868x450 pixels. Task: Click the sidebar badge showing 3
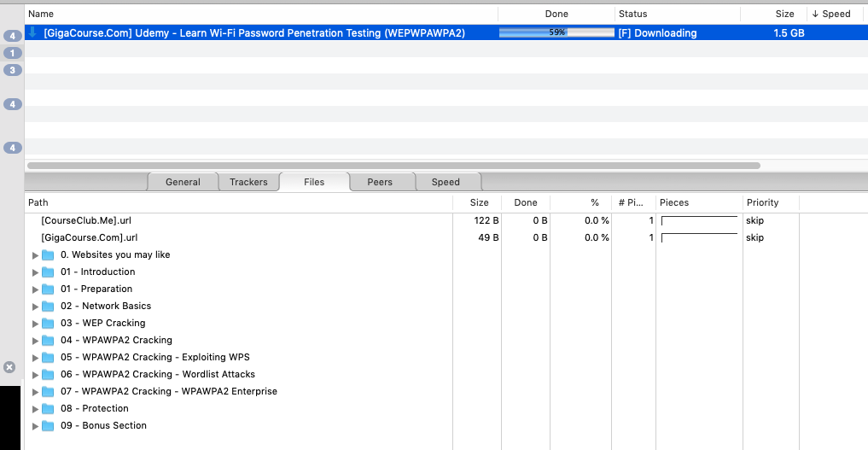[x=13, y=70]
